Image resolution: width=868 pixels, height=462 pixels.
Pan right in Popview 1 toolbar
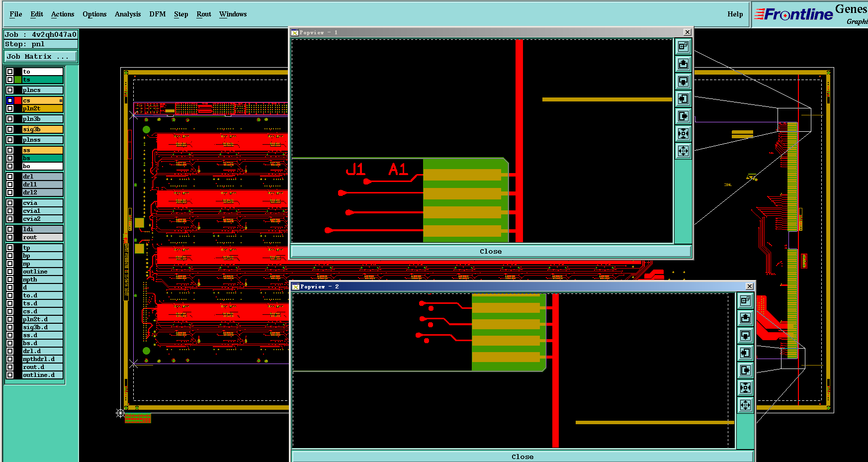[x=684, y=116]
